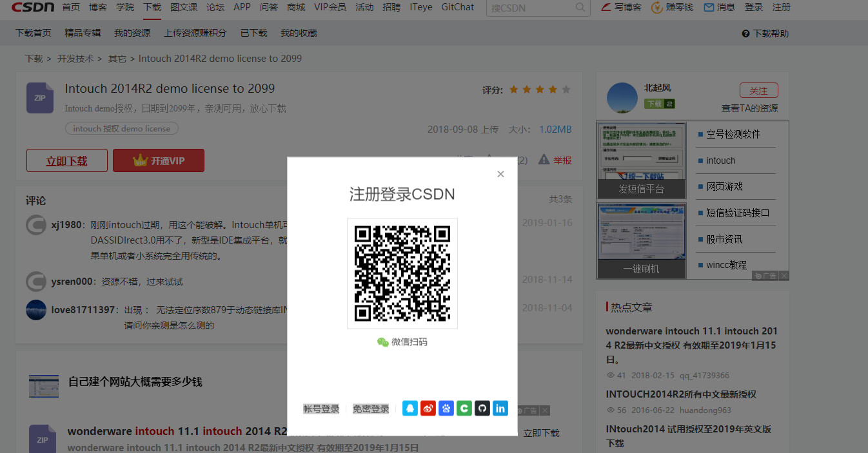Open 论坛 in top navigation
Image resolution: width=868 pixels, height=453 pixels.
pyautogui.click(x=215, y=8)
